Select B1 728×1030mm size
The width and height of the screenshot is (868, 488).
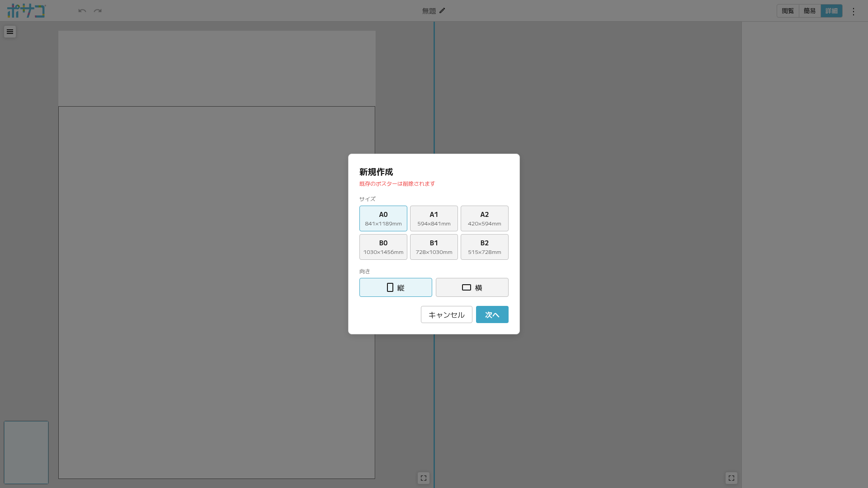coord(434,247)
